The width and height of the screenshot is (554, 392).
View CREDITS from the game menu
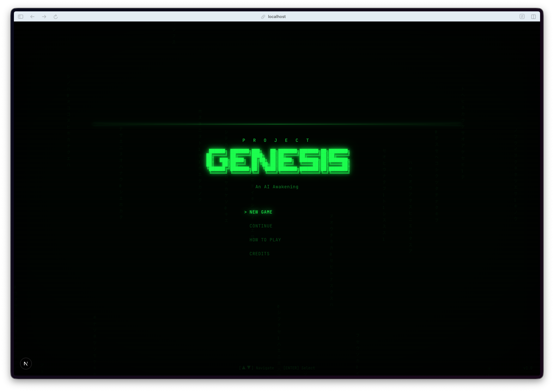(259, 254)
